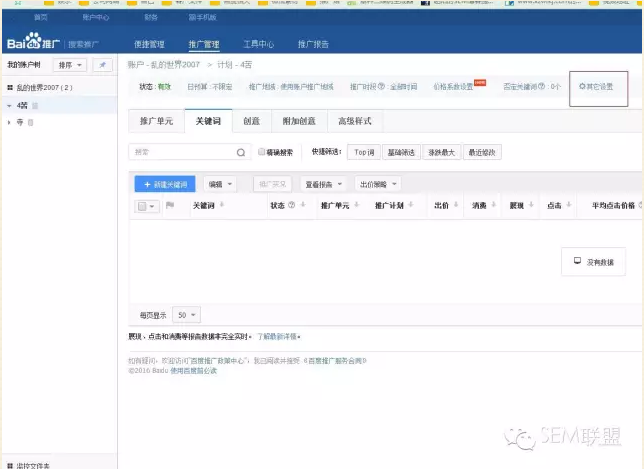This screenshot has width=644, height=469.
Task: Click the Baidu Tuiguang paw logo
Action: point(33,41)
